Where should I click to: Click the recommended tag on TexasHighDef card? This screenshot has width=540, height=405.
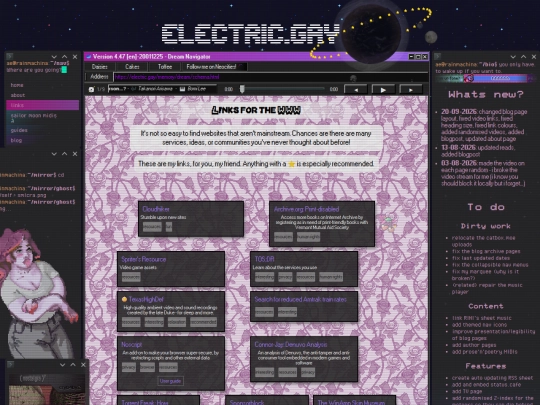coord(204,322)
